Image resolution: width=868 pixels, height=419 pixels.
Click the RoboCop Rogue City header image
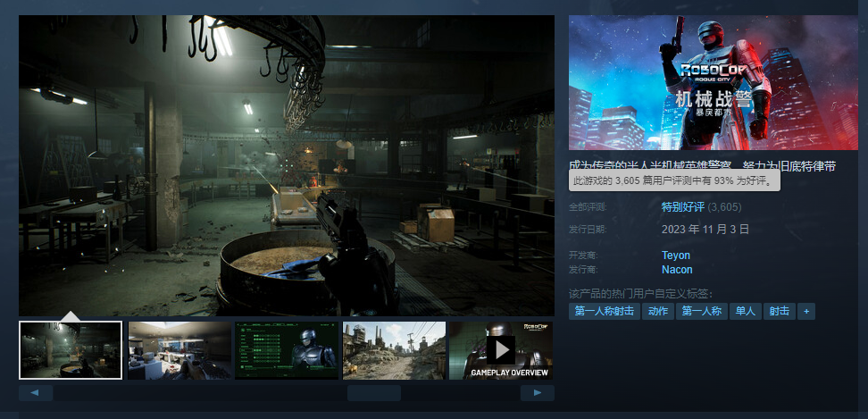pyautogui.click(x=713, y=82)
